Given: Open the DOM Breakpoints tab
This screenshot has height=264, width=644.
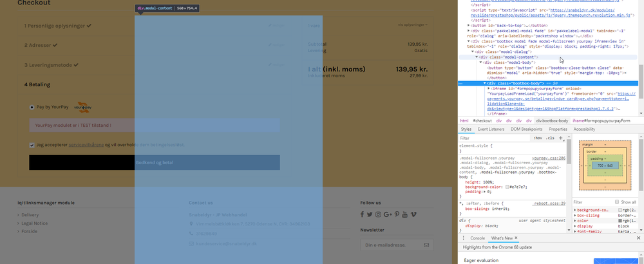Looking at the screenshot, I should point(527,129).
